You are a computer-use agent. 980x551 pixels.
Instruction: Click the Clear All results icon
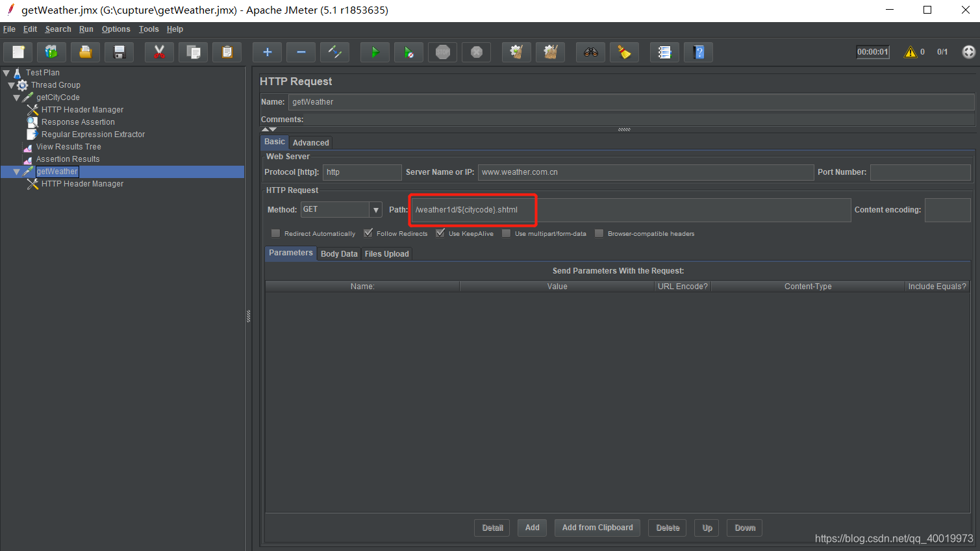[551, 52]
